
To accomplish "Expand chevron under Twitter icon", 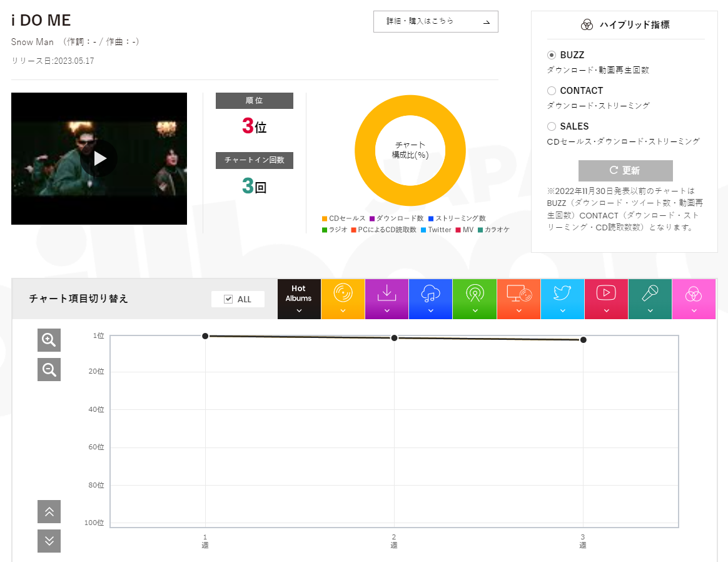I will click(563, 310).
